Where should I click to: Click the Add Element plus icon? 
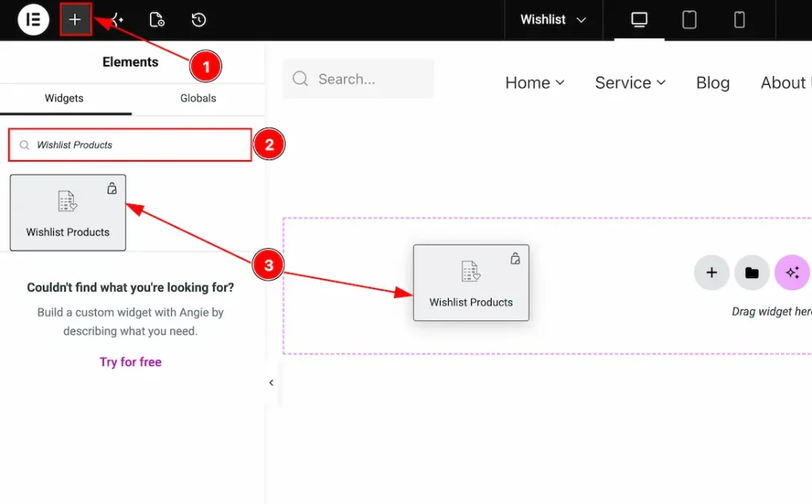[x=75, y=20]
